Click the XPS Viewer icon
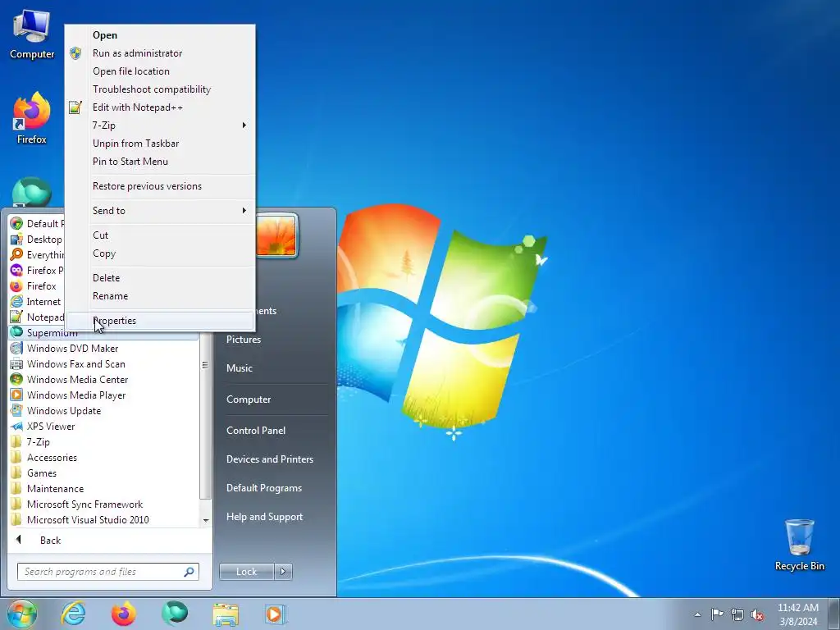 [x=16, y=427]
